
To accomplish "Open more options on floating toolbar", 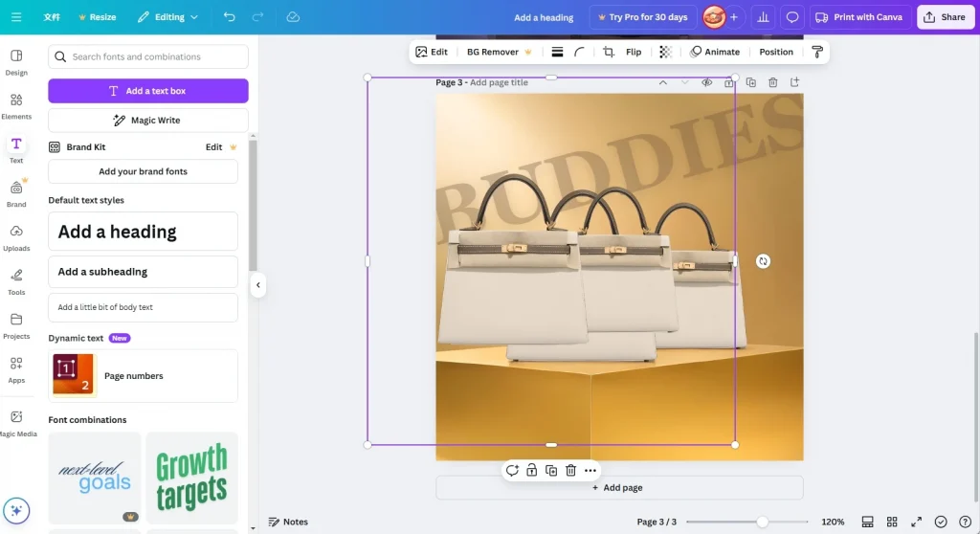I will coord(590,470).
